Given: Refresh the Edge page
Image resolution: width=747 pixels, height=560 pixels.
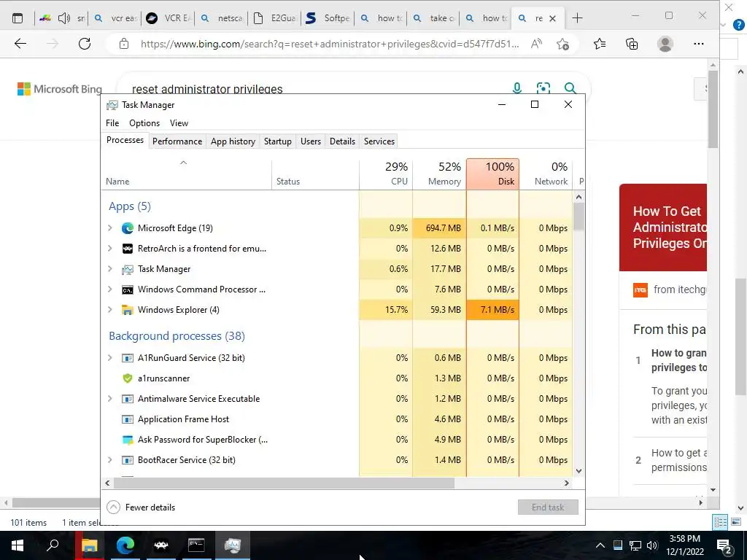Looking at the screenshot, I should pyautogui.click(x=85, y=44).
